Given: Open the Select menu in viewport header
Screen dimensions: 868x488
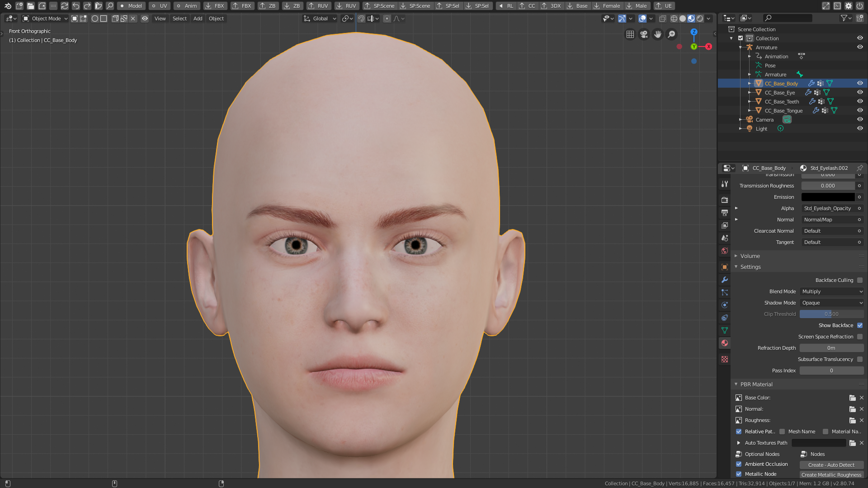Looking at the screenshot, I should point(179,19).
